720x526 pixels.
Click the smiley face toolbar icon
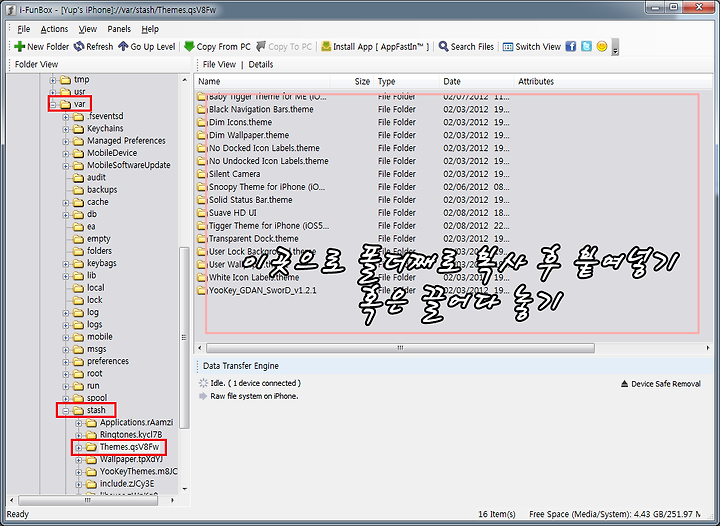click(602, 46)
